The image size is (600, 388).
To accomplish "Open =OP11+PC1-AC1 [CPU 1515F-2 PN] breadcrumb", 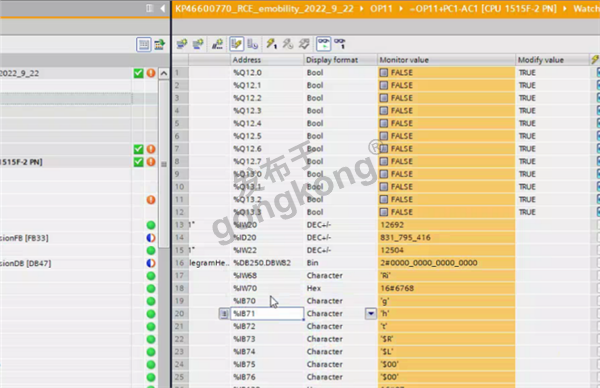I will 483,8.
